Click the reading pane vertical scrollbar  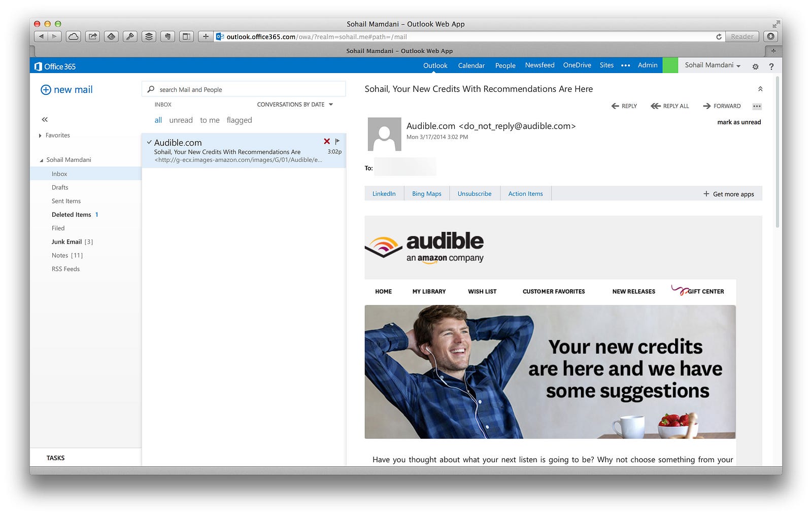tap(777, 152)
